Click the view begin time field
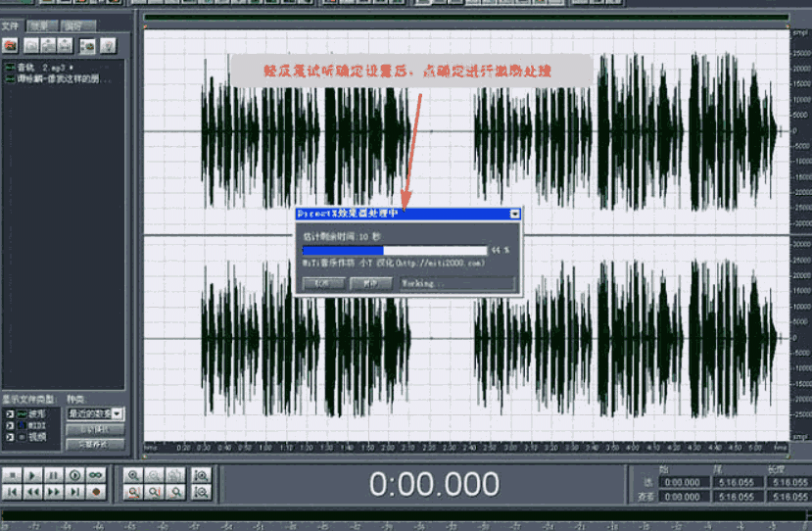This screenshot has width=812, height=531. (x=682, y=497)
